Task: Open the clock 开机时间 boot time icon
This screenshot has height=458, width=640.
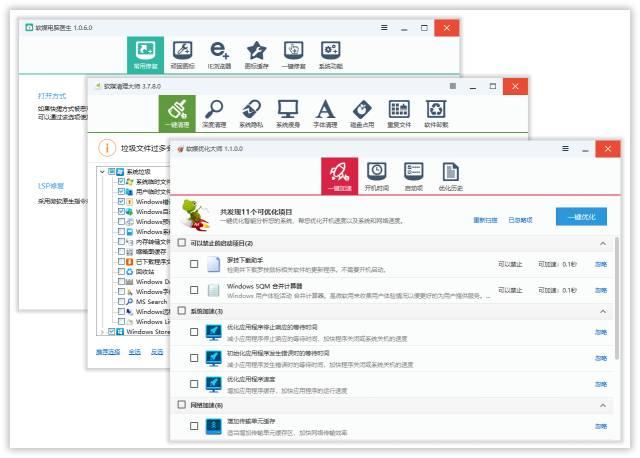Action: tap(376, 176)
